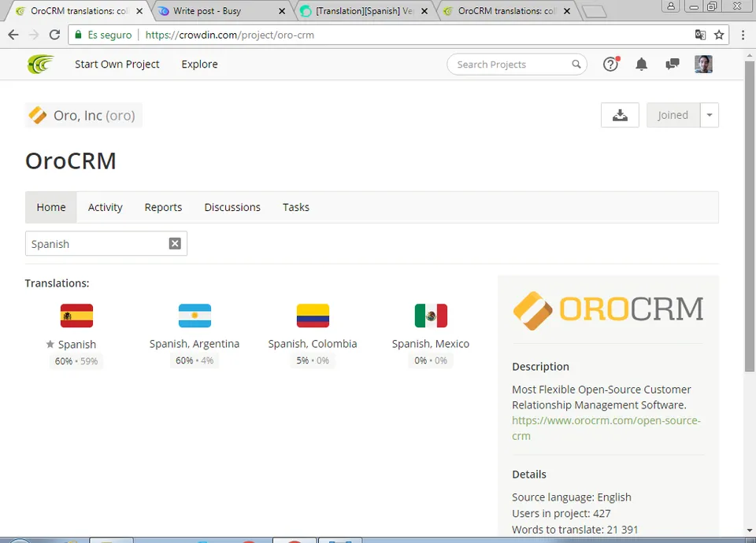Open a new browser tab
Viewport: 756px width, 543px height.
tap(594, 11)
